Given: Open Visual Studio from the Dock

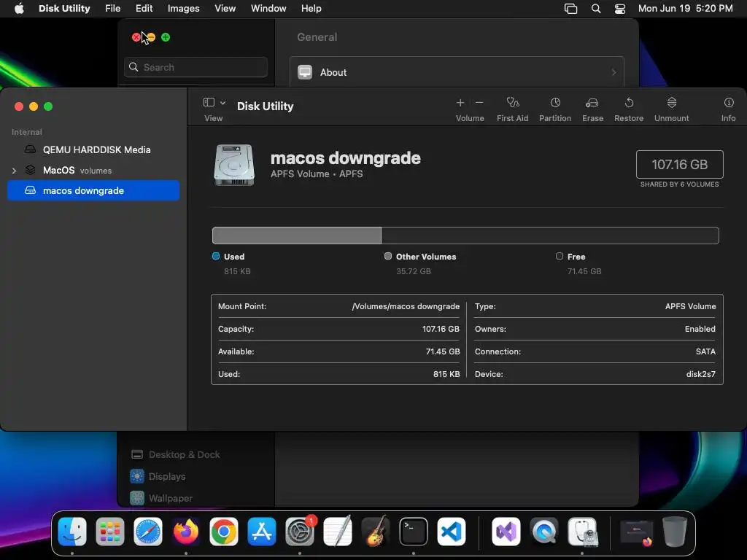Looking at the screenshot, I should pyautogui.click(x=506, y=532).
